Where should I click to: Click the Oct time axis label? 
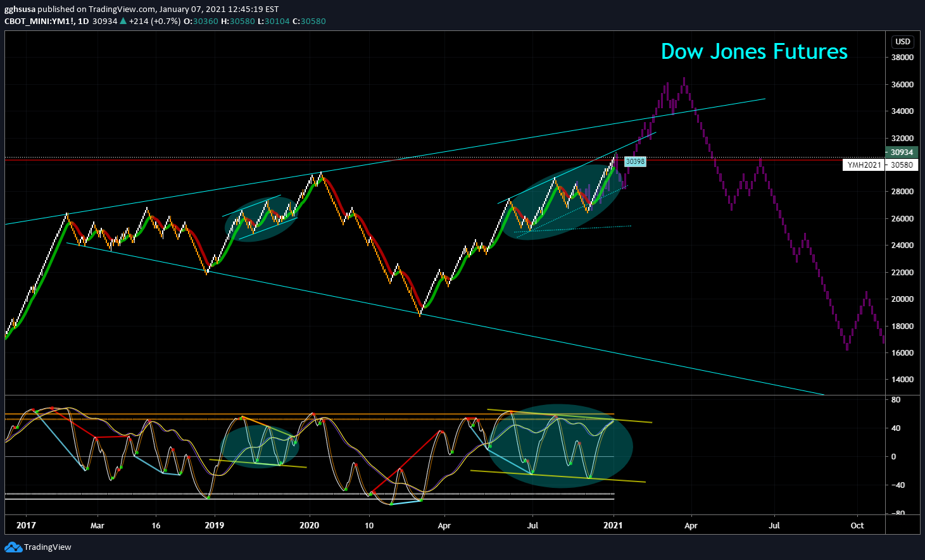click(x=857, y=525)
